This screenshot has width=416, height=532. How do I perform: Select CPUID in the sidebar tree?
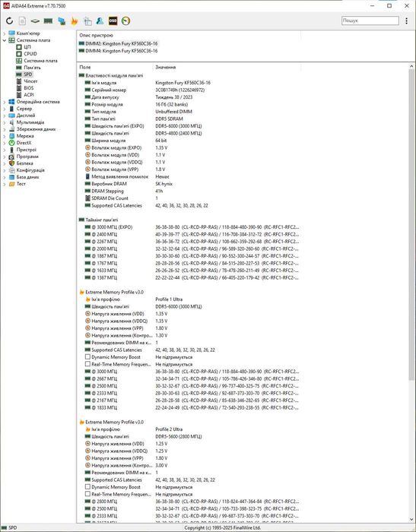click(x=30, y=54)
